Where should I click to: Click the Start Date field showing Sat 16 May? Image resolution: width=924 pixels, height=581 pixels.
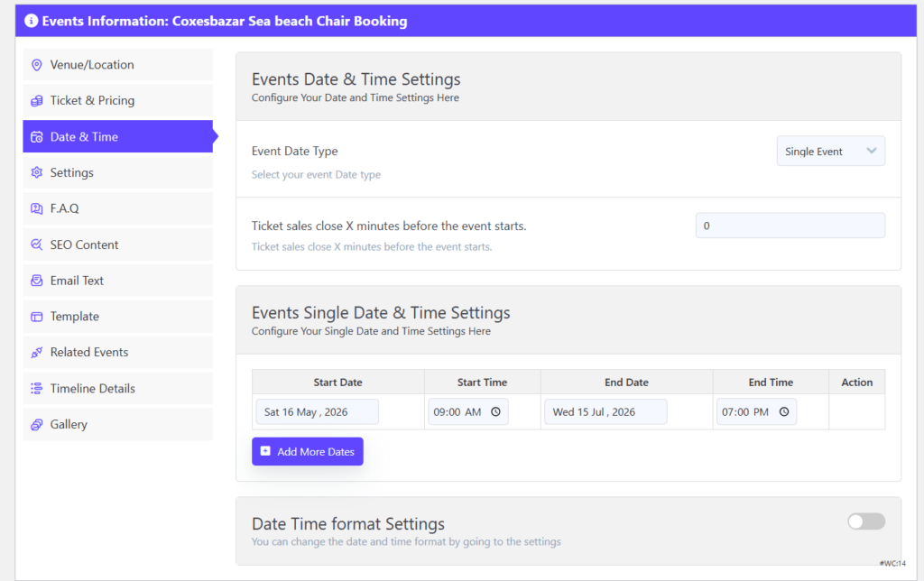tap(317, 411)
